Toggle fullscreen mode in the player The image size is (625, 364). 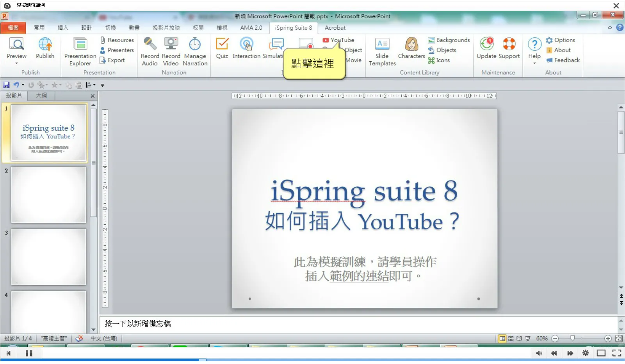coord(616,353)
